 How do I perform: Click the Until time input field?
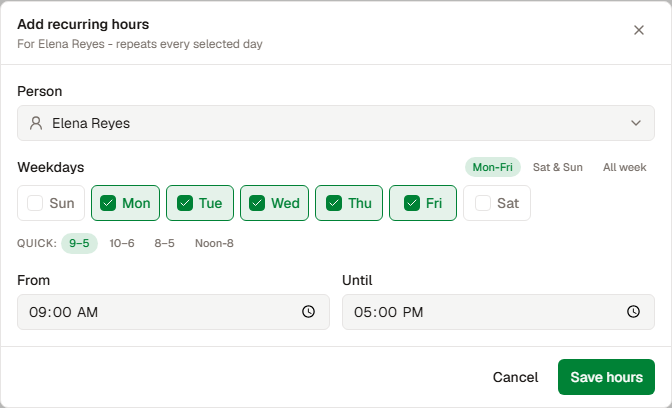click(498, 312)
